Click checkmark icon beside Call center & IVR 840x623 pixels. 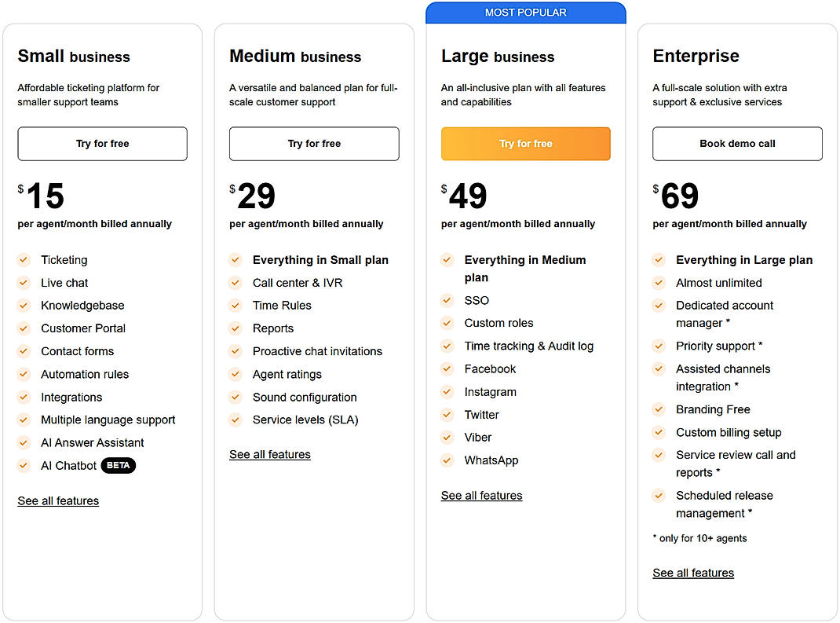(236, 282)
